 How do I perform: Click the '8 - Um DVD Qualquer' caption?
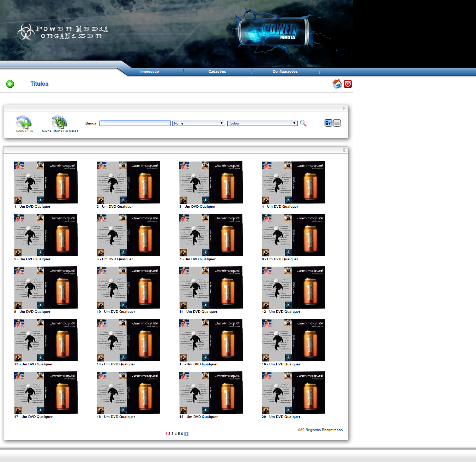click(280, 259)
